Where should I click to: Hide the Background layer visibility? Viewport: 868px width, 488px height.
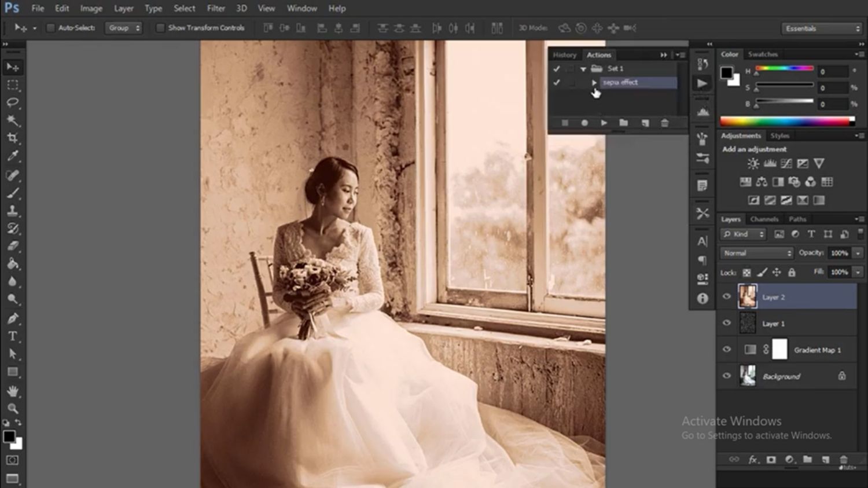point(727,376)
